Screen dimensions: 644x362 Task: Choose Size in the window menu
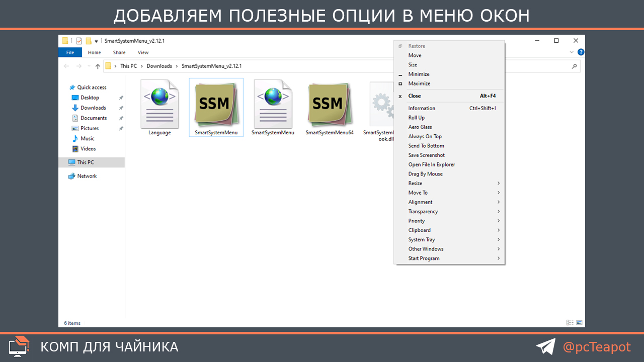coord(449,65)
